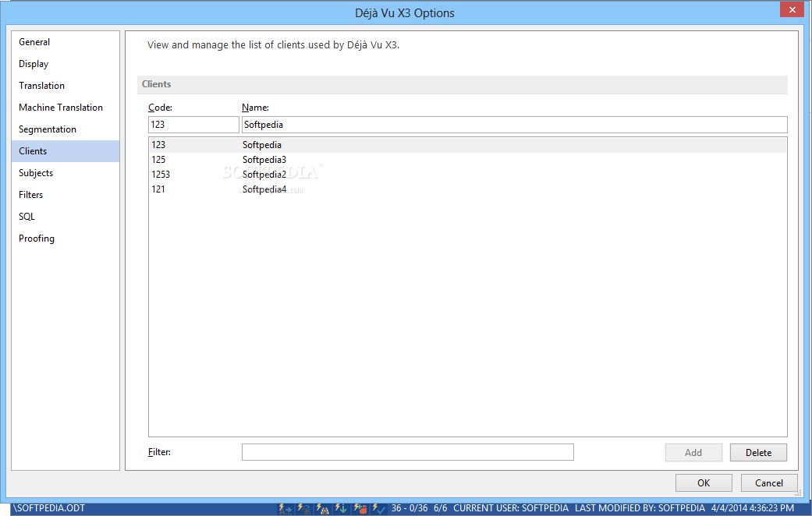This screenshot has width=812, height=516.
Task: Open the Filters options page
Action: [66, 195]
